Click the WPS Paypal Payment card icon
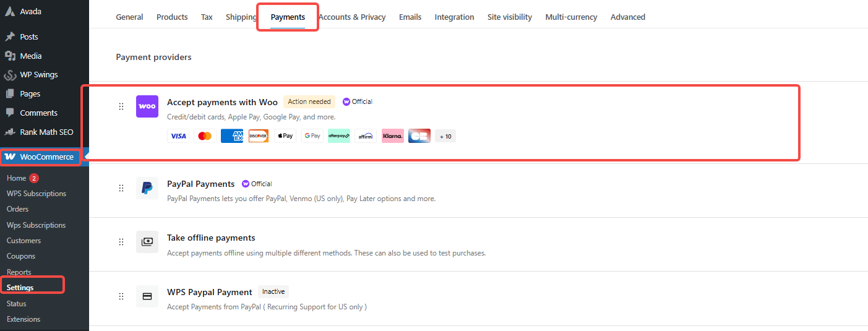 pos(147,296)
